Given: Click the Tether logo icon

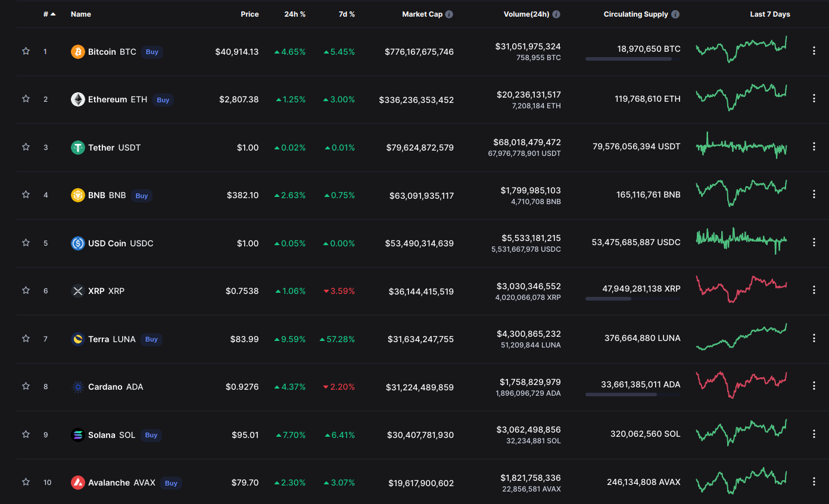Looking at the screenshot, I should (78, 148).
